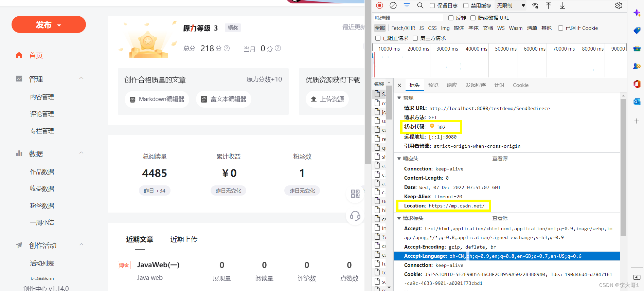
Task: Import HAR file with upload arrow
Action: (x=549, y=5)
